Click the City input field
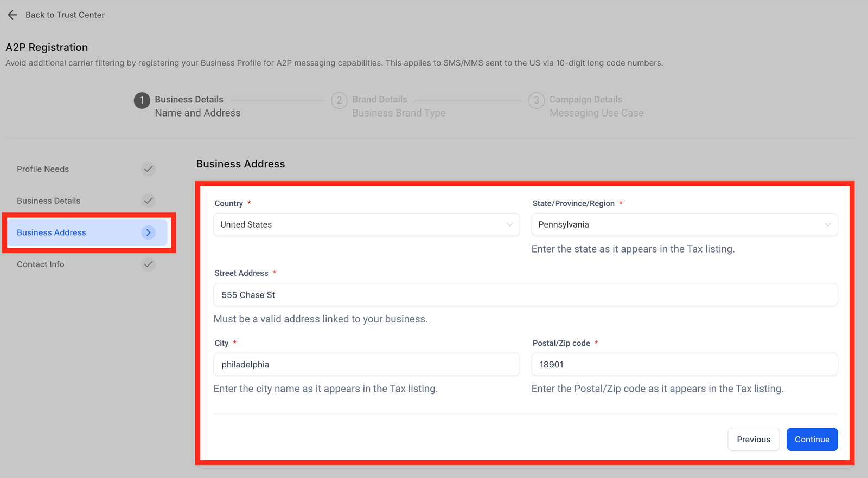 366,365
